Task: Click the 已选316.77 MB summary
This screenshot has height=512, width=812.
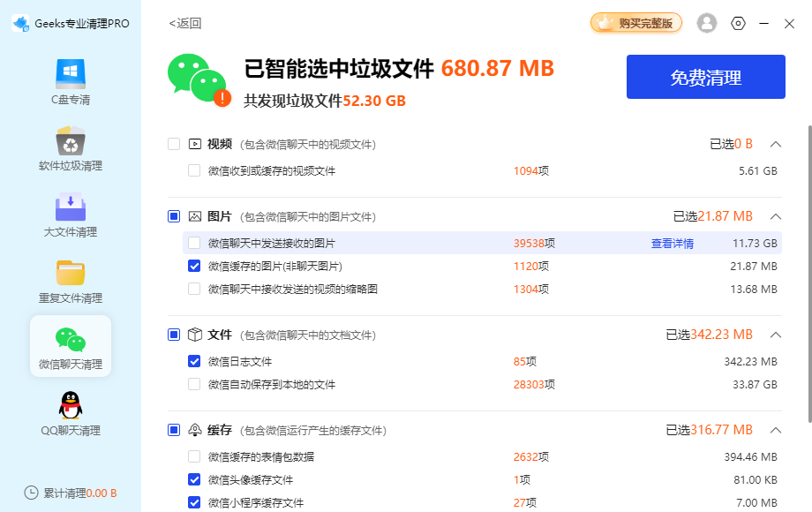Action: [709, 430]
